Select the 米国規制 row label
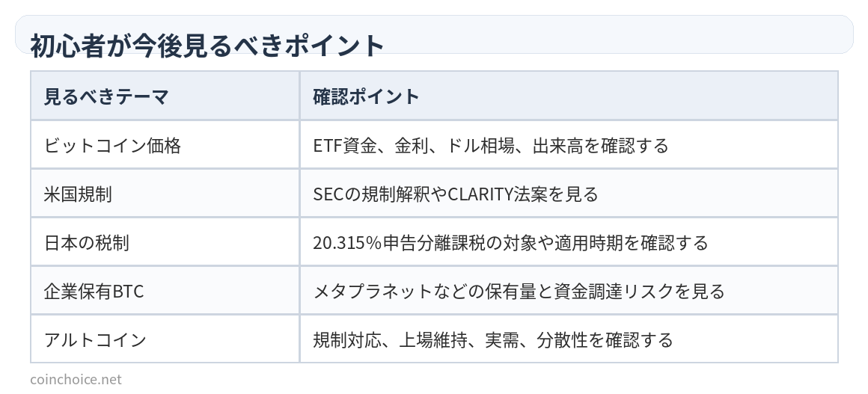This screenshot has width=868, height=394. [x=78, y=194]
